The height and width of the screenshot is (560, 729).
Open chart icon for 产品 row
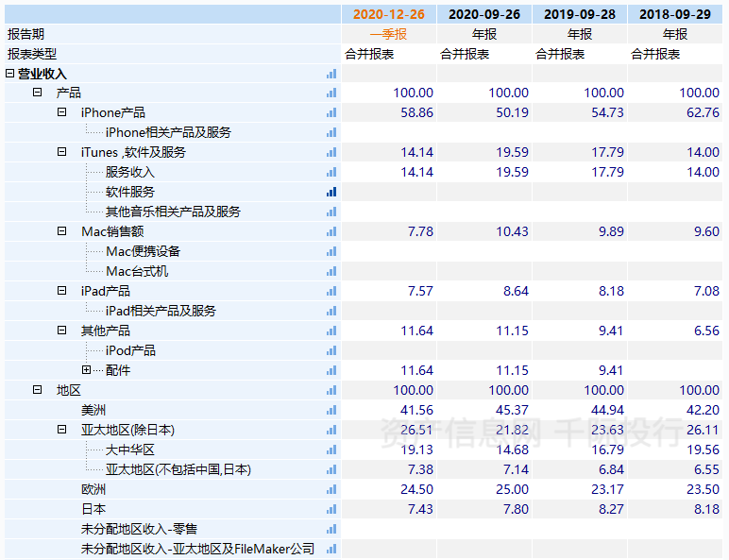(331, 93)
